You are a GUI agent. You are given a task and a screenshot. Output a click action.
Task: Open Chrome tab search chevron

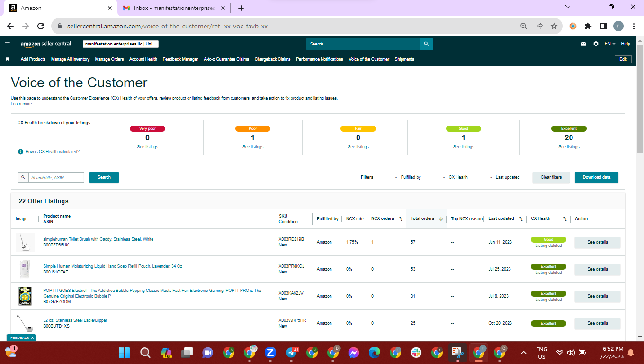568,7
